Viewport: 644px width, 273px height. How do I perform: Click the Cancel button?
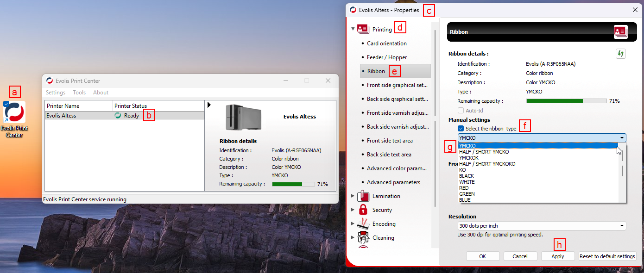pos(520,256)
